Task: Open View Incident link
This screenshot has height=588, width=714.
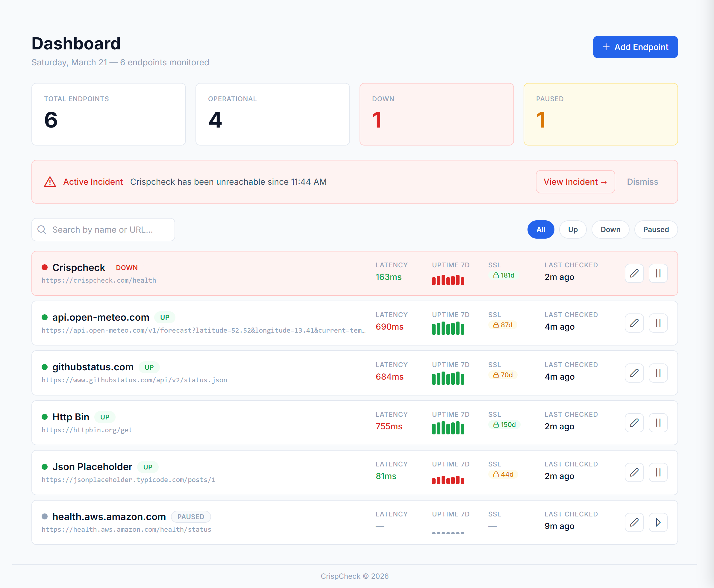Action: [x=575, y=182]
